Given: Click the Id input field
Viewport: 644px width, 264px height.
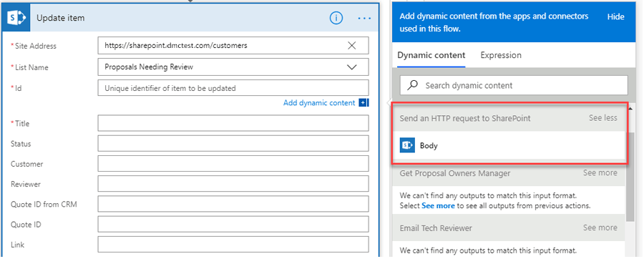Looking at the screenshot, I should pyautogui.click(x=233, y=88).
